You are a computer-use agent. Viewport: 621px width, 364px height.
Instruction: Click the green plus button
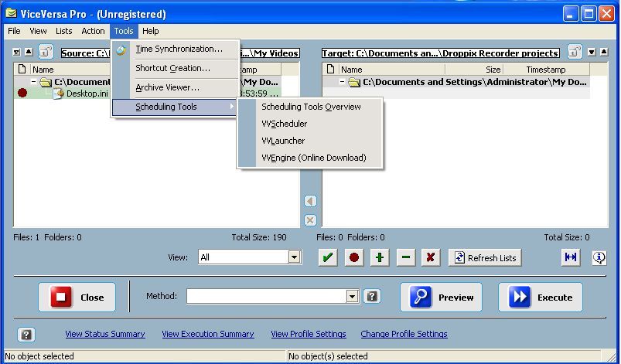click(380, 257)
